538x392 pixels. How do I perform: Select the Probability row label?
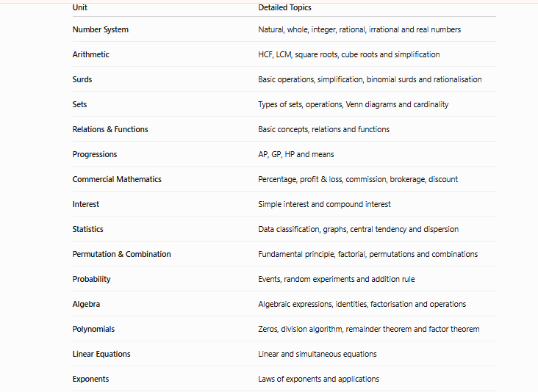click(91, 279)
